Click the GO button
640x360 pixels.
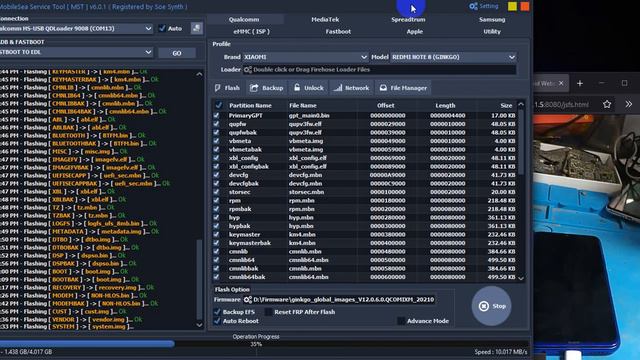coord(177,53)
